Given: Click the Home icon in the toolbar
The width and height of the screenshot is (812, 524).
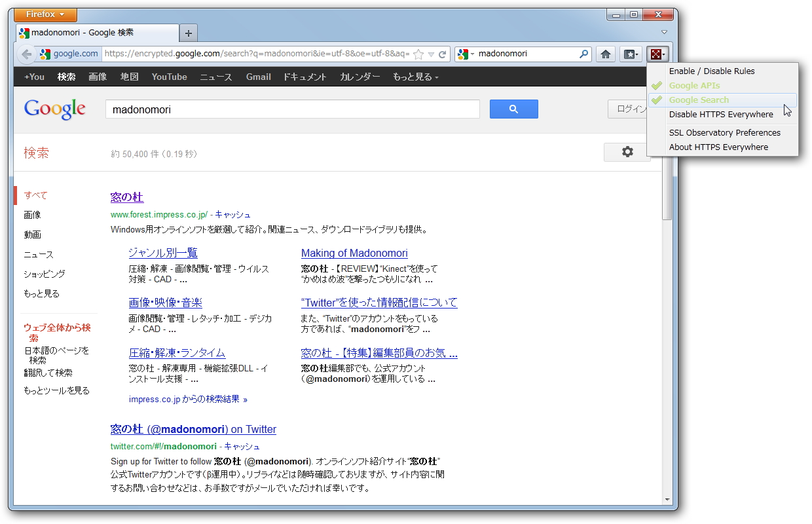Looking at the screenshot, I should tap(606, 54).
